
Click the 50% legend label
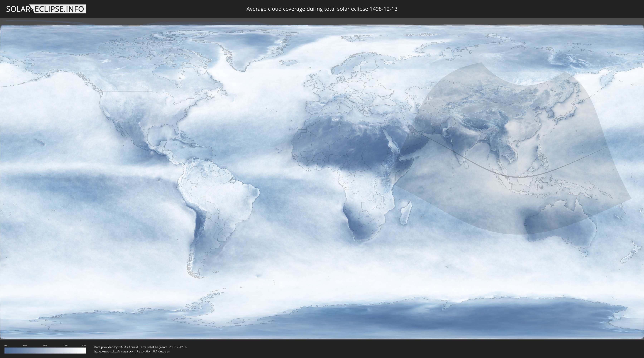(x=45, y=345)
